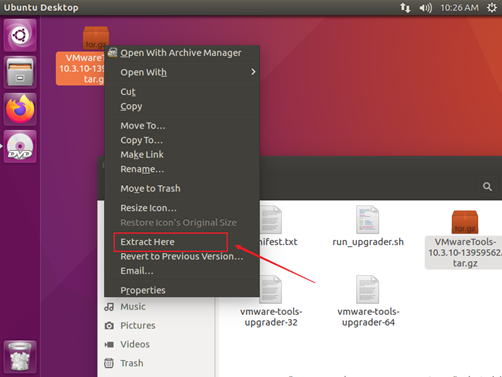The width and height of the screenshot is (502, 377).
Task: Choose Rename… in context menu
Action: (x=182, y=169)
